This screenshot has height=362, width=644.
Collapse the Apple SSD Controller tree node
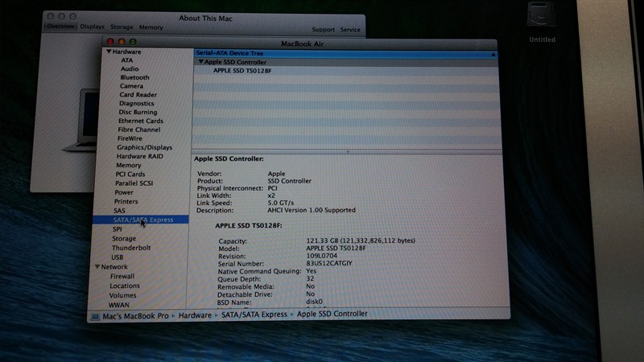click(x=201, y=62)
